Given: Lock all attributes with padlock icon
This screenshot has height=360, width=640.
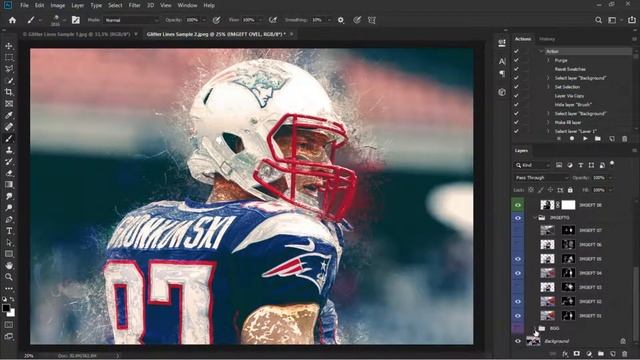Looking at the screenshot, I should (x=570, y=190).
